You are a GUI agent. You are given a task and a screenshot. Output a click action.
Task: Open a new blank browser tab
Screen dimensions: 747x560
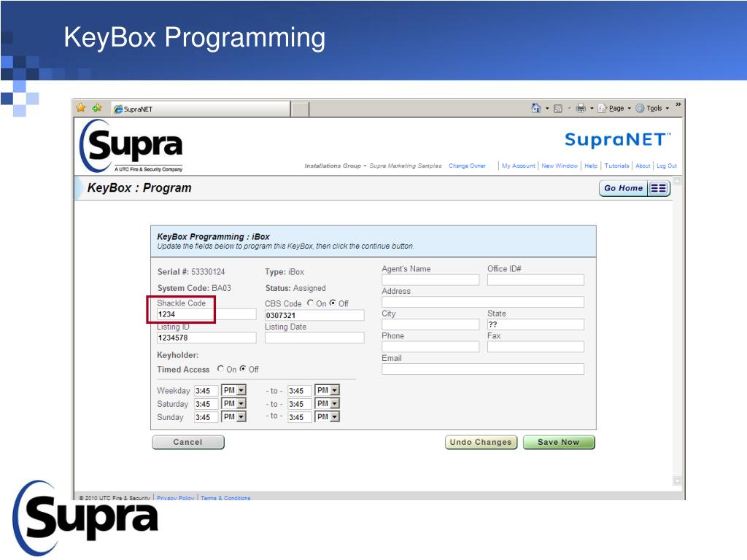[x=300, y=109]
